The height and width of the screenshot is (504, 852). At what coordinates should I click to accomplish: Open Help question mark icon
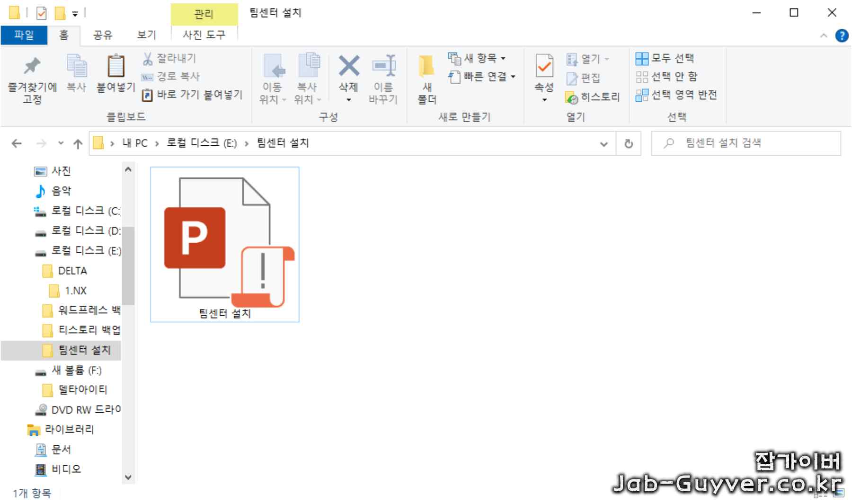coord(842,35)
